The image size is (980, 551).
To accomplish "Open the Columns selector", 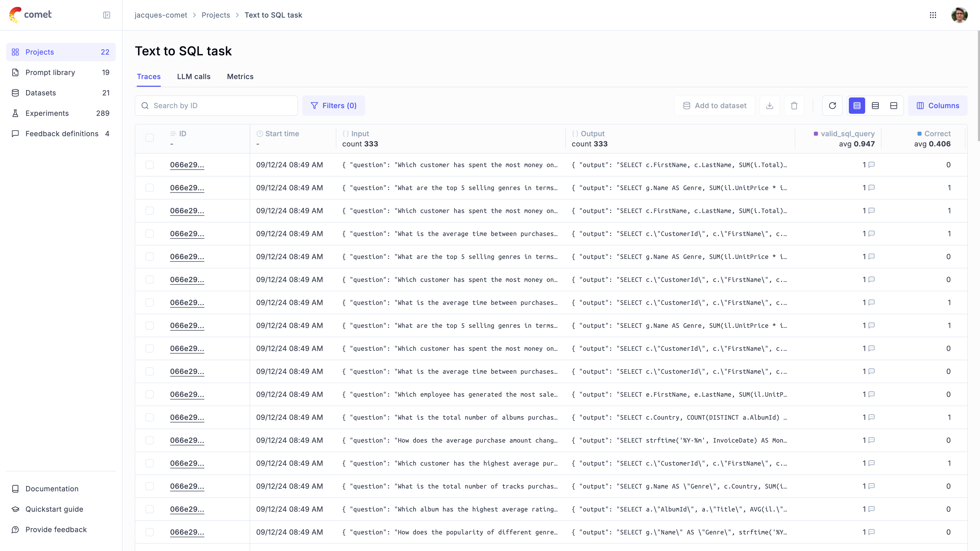I will [x=937, y=106].
